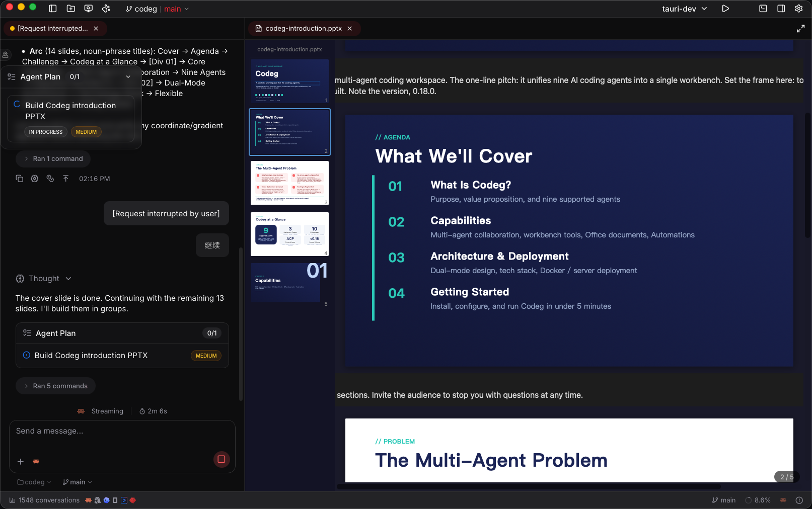
Task: Select slide 2 What We'll Cover thumbnail
Action: (x=289, y=132)
